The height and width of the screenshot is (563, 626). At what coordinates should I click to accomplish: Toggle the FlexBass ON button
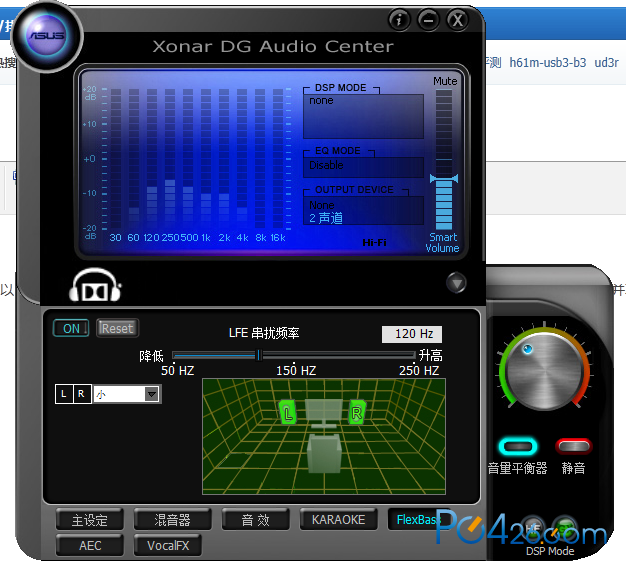(x=71, y=329)
